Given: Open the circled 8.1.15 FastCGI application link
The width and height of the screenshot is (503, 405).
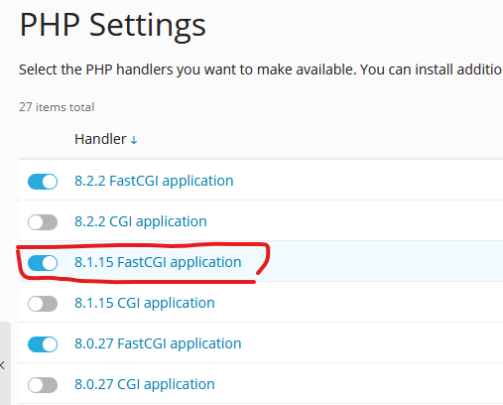Looking at the screenshot, I should 158,262.
